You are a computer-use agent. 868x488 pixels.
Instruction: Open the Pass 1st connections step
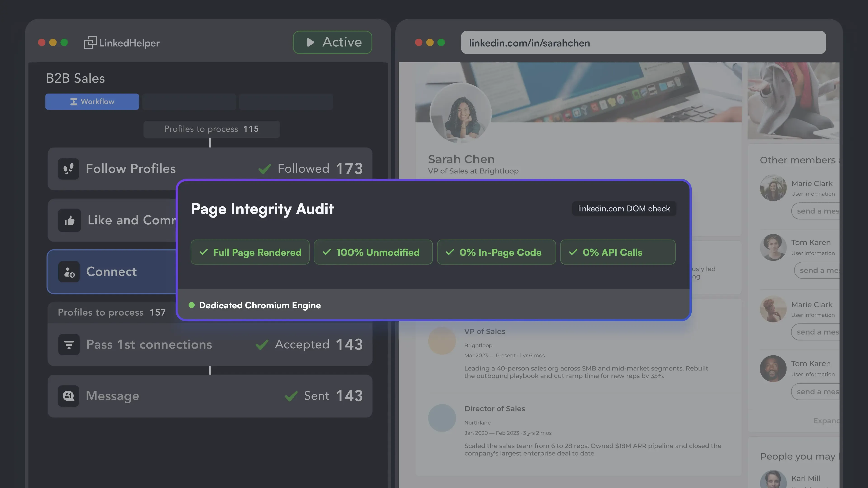pos(210,345)
